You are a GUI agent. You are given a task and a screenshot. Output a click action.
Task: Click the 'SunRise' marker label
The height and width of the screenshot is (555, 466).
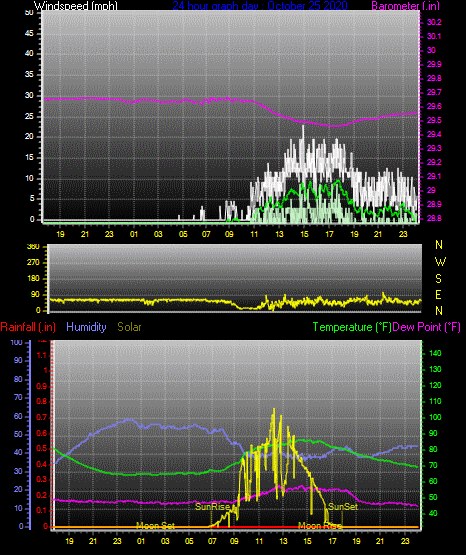(212, 507)
